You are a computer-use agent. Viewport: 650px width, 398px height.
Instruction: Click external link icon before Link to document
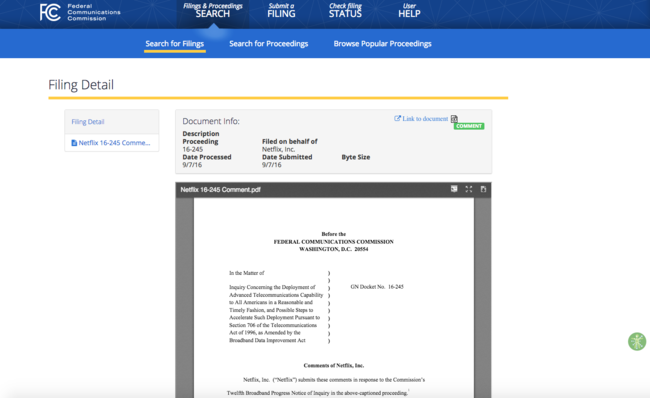[x=397, y=118]
